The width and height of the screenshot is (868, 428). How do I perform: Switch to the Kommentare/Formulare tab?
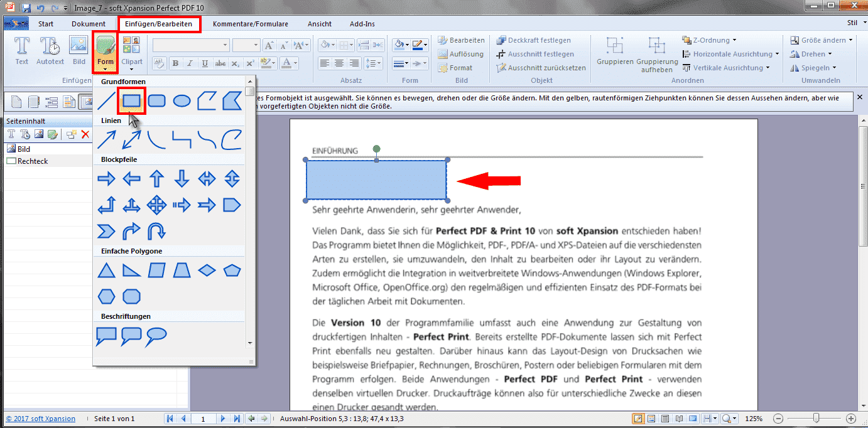click(x=250, y=24)
